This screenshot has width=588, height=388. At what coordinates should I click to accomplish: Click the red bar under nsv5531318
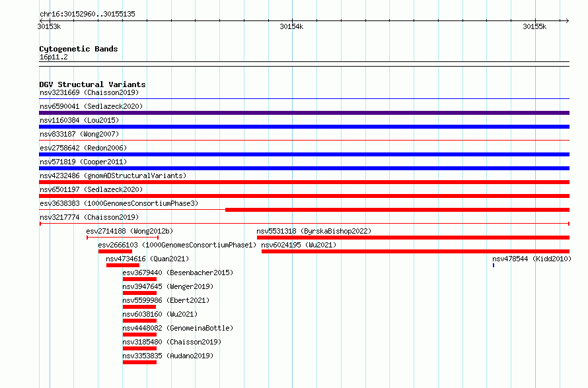(413, 238)
